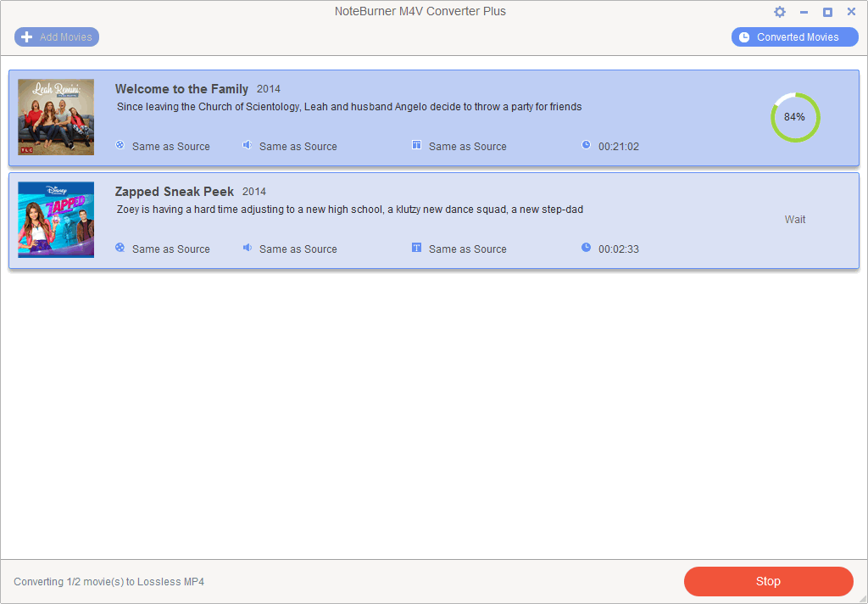Click the video track icon for Welcome to the Family
The height and width of the screenshot is (604, 868).
pos(120,145)
